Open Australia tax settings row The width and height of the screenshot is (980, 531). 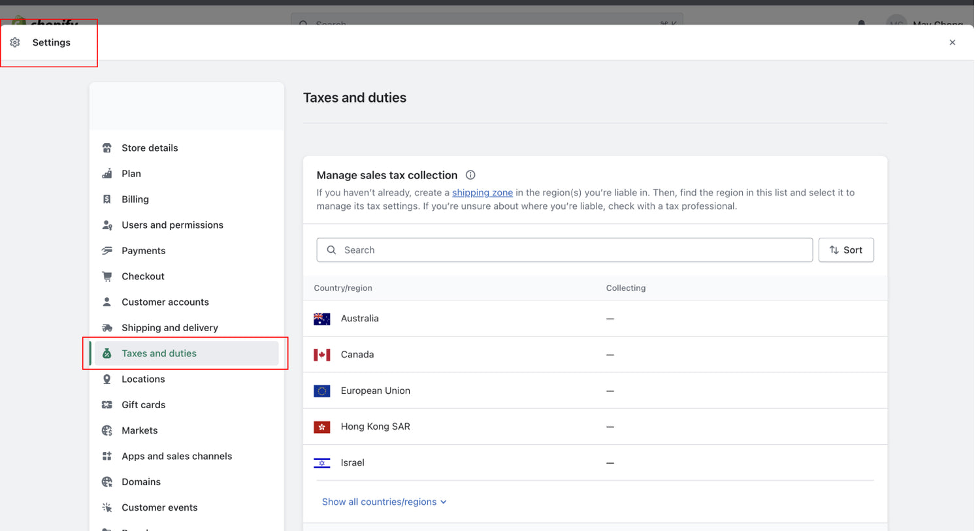359,319
